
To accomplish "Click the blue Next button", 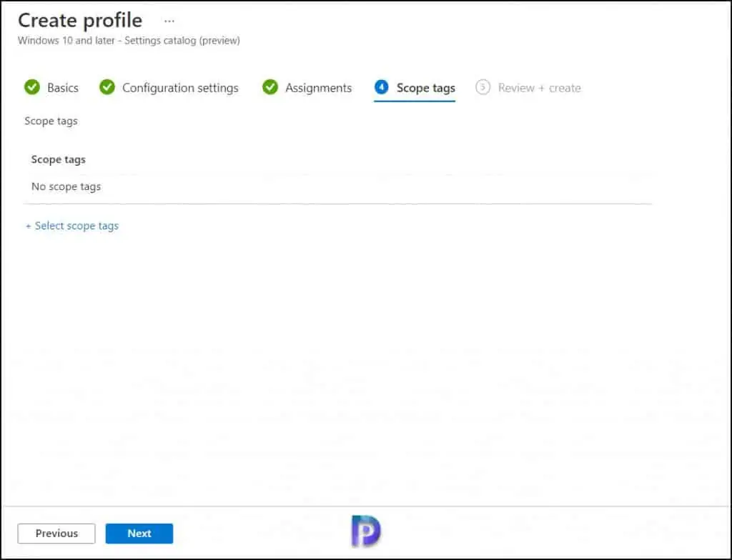I will (139, 534).
